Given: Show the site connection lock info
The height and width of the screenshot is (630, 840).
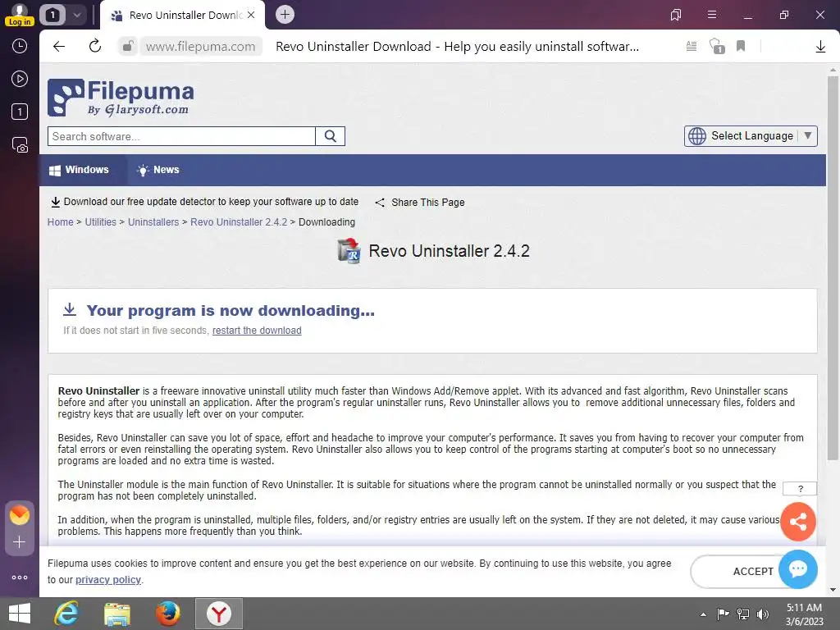Looking at the screenshot, I should point(127,47).
